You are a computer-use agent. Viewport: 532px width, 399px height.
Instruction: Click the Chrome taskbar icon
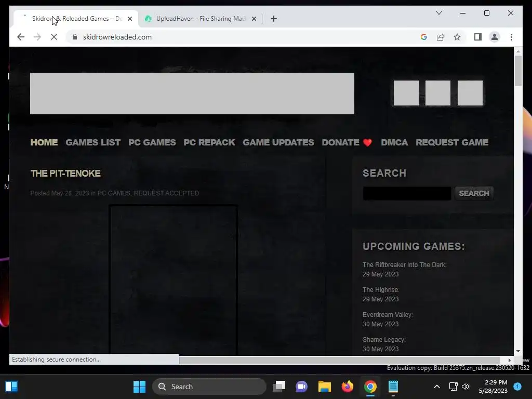370,387
